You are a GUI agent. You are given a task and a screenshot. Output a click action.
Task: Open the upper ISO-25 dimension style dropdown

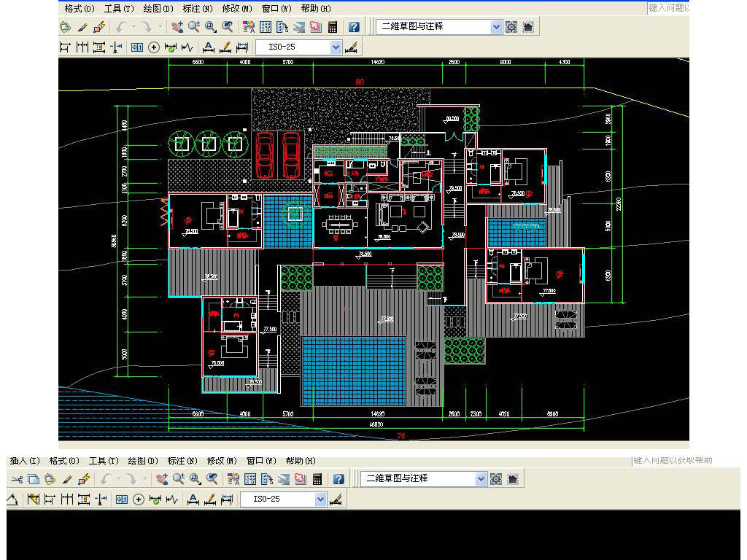click(x=336, y=47)
